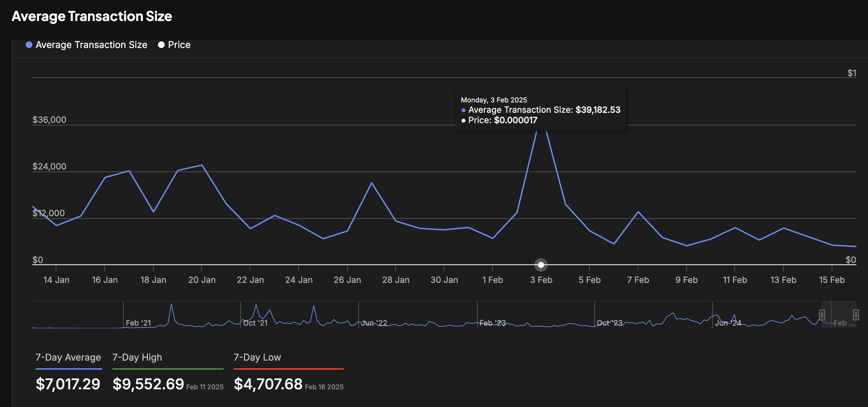The height and width of the screenshot is (407, 868).
Task: Click the Price legend dot icon
Action: click(x=161, y=45)
